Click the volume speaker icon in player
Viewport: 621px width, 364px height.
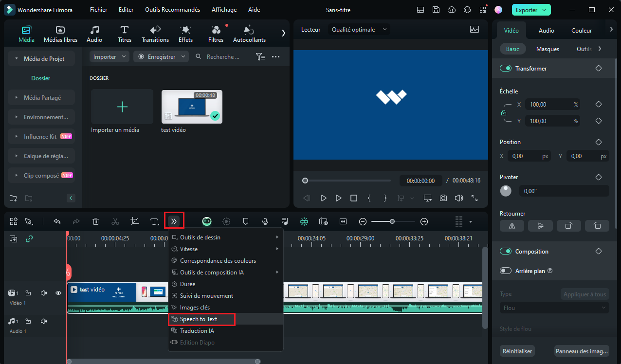pyautogui.click(x=459, y=198)
